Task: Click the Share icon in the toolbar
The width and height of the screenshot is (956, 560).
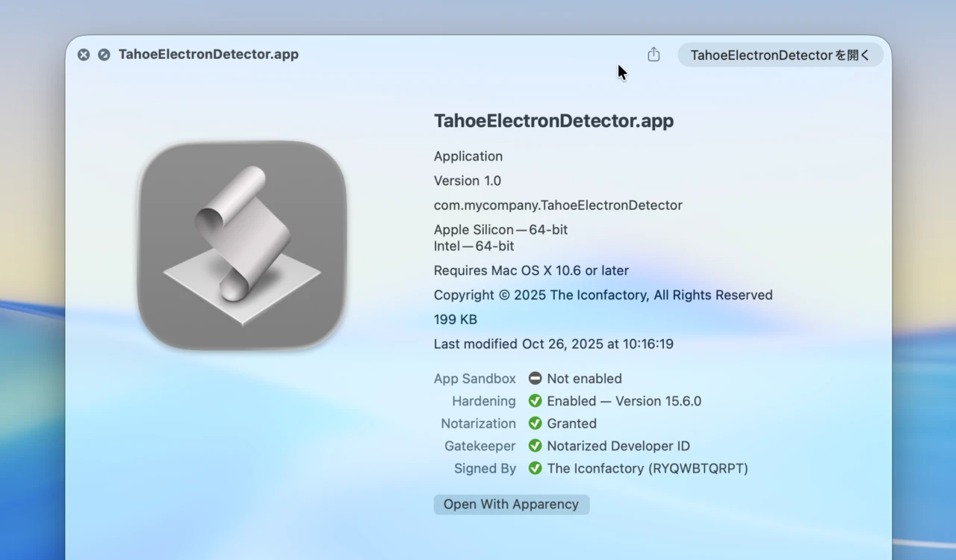Action: [x=654, y=55]
